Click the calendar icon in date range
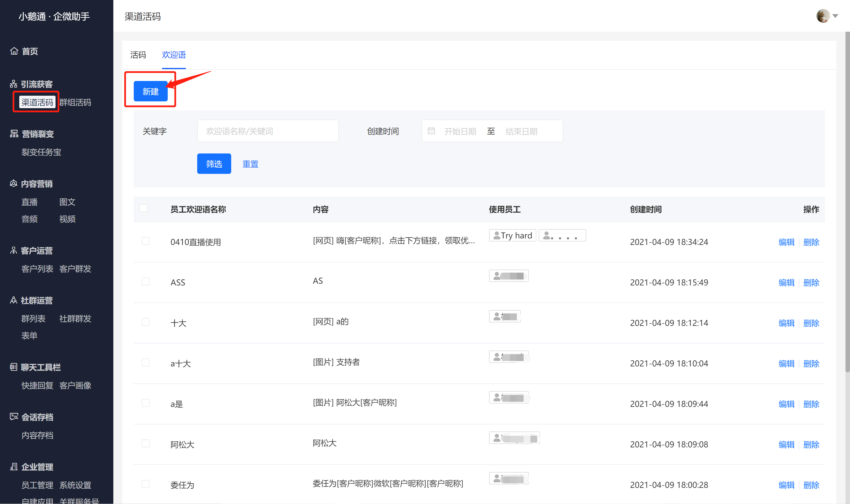This screenshot has height=504, width=850. coord(431,131)
